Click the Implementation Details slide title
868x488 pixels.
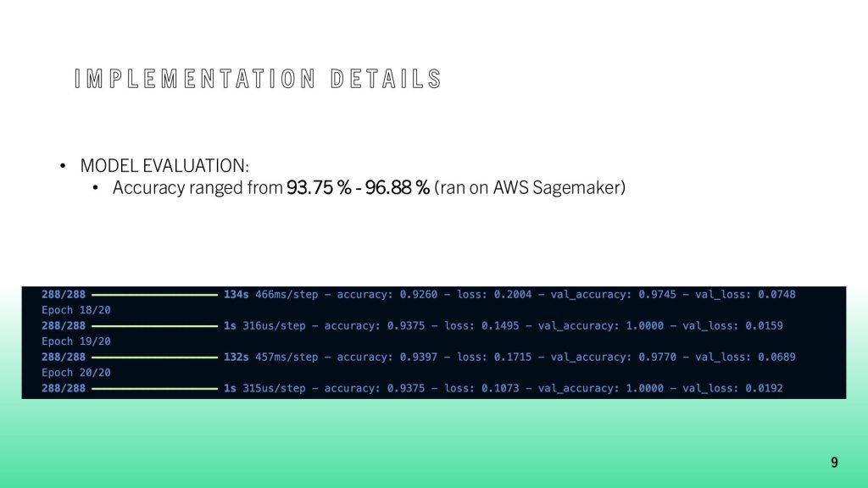point(258,80)
